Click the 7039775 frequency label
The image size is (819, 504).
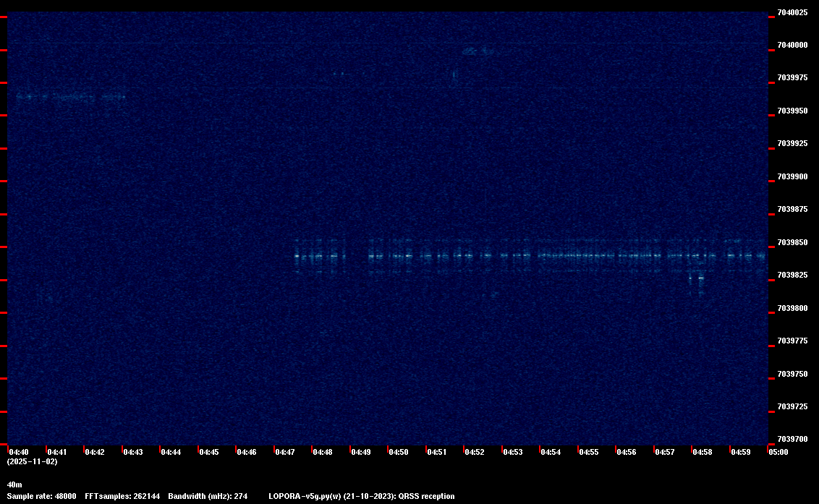(x=792, y=341)
